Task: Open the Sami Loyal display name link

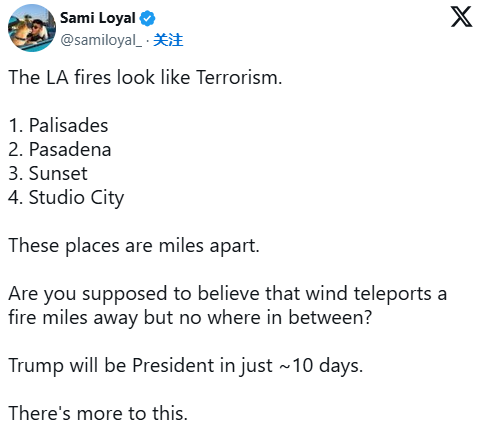Action: (x=98, y=18)
